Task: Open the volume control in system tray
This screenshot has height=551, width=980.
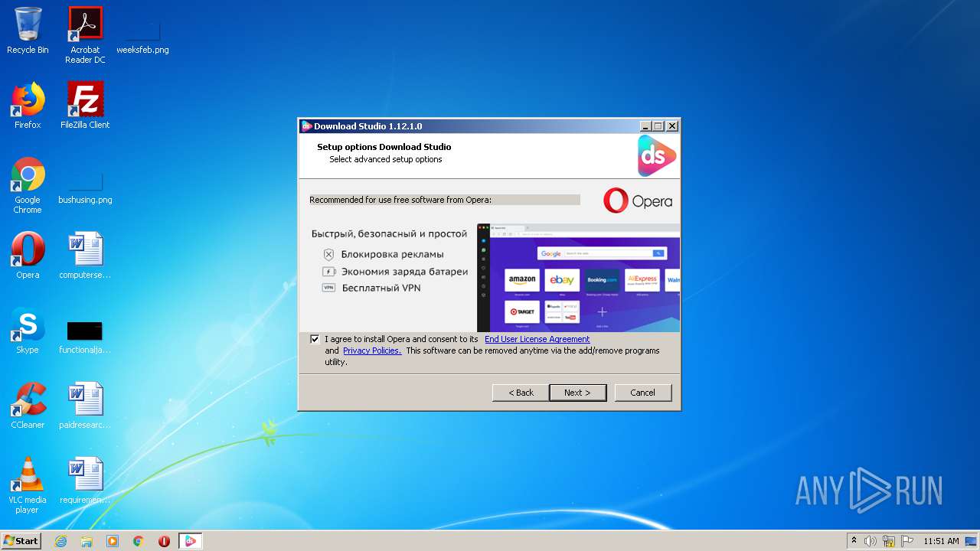Action: pyautogui.click(x=871, y=541)
